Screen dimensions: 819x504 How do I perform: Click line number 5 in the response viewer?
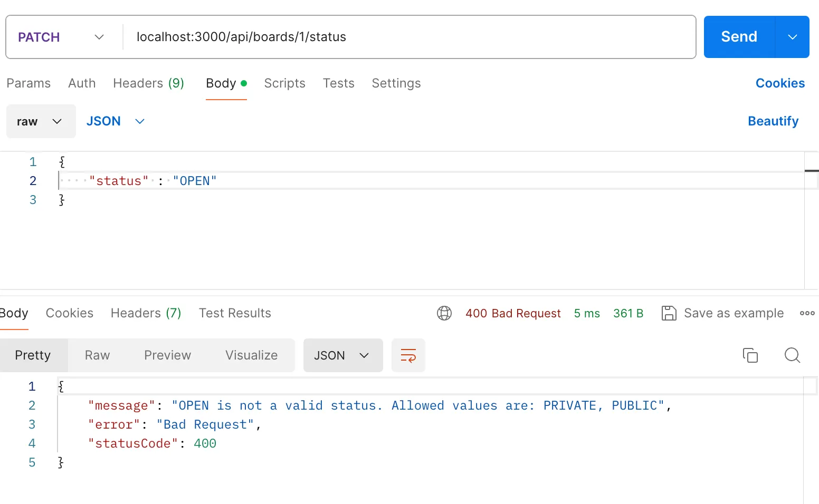tap(32, 462)
